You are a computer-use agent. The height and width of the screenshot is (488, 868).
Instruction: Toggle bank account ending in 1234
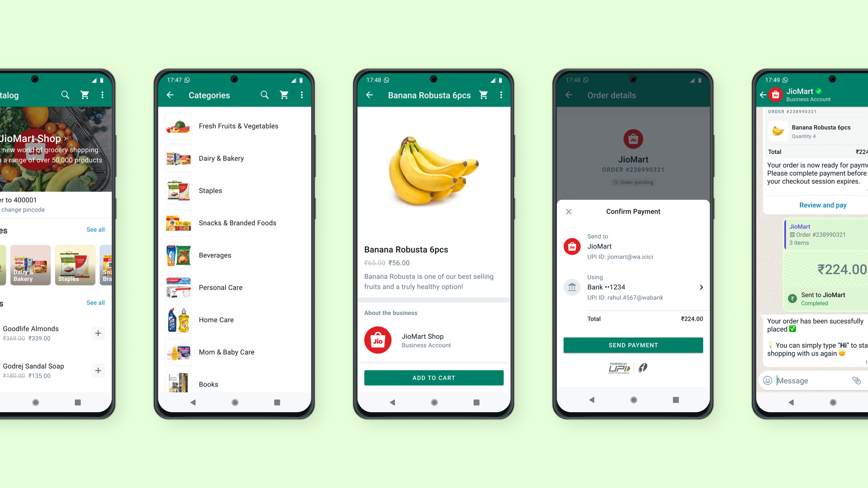pos(633,286)
